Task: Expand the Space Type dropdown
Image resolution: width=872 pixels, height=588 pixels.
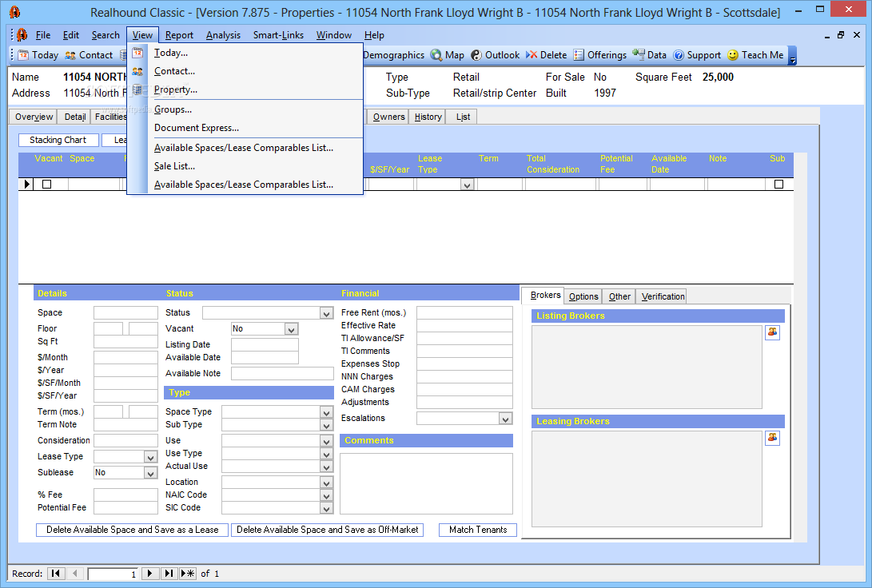Action: [x=327, y=412]
